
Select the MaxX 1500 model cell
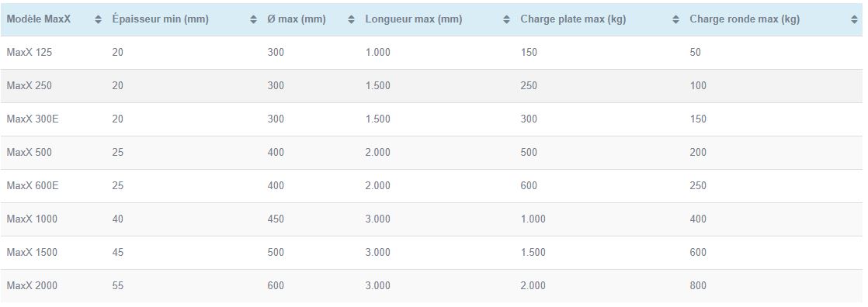pos(32,252)
